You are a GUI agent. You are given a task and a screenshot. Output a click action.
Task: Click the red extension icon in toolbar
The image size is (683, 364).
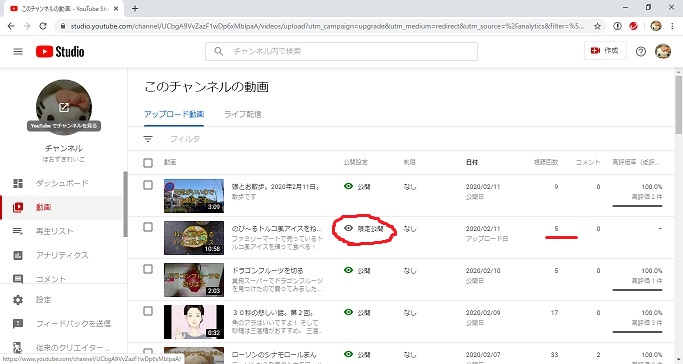633,26
